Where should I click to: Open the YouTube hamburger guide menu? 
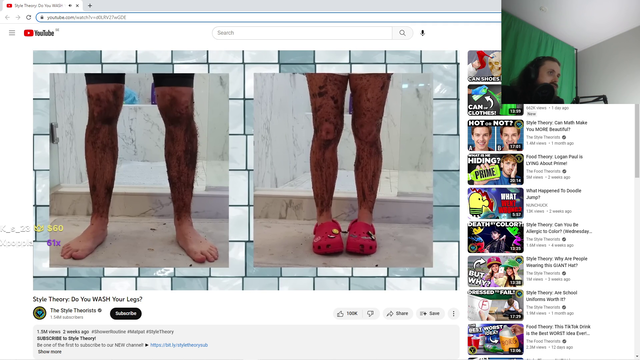12,33
